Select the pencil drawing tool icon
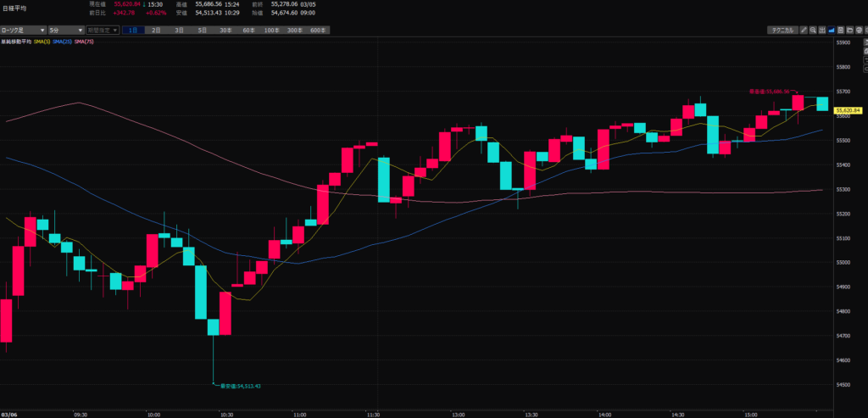 803,30
